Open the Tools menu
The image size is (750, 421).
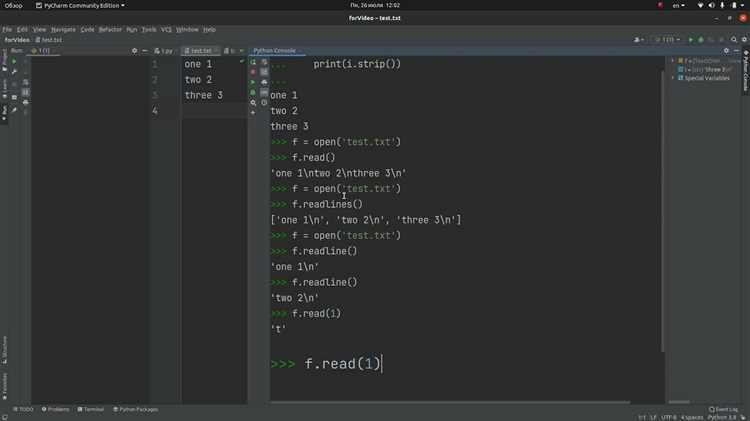click(x=149, y=29)
